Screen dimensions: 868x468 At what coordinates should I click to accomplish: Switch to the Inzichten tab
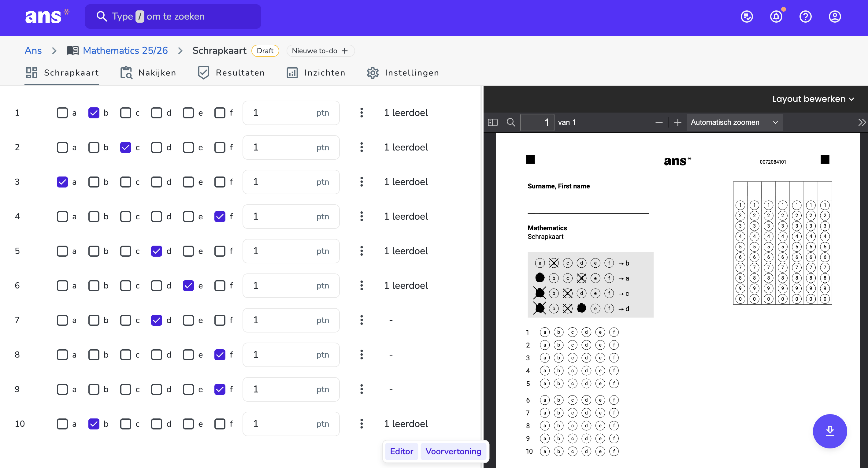[x=316, y=73]
